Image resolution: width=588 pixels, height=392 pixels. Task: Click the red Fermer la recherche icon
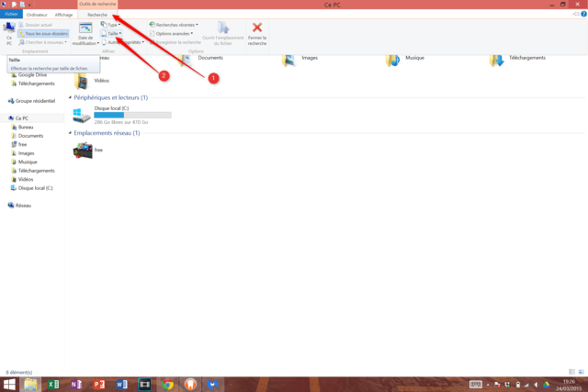pos(256,29)
